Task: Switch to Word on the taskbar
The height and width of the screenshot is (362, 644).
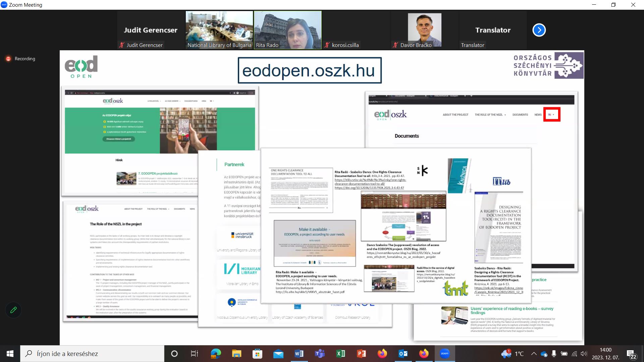Action: click(299, 354)
